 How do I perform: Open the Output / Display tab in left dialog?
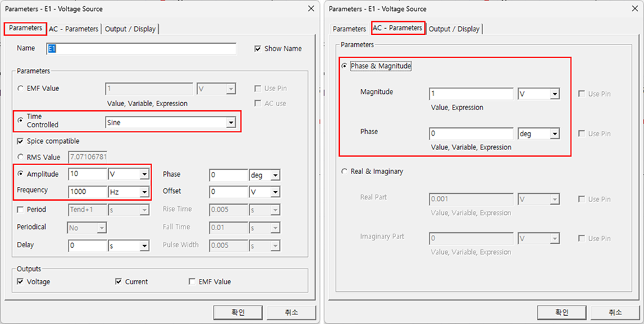click(130, 29)
